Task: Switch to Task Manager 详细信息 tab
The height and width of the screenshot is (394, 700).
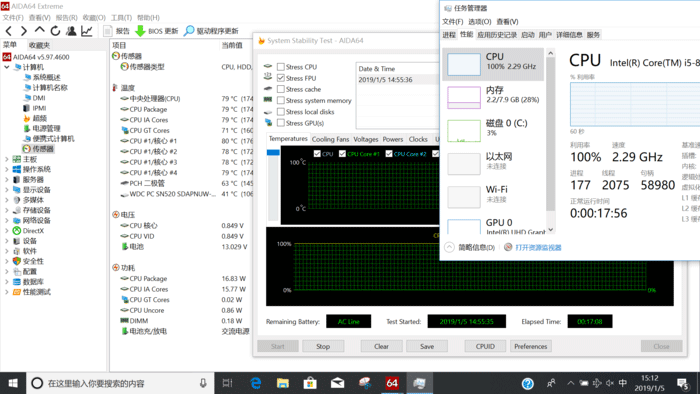Action: click(x=569, y=35)
